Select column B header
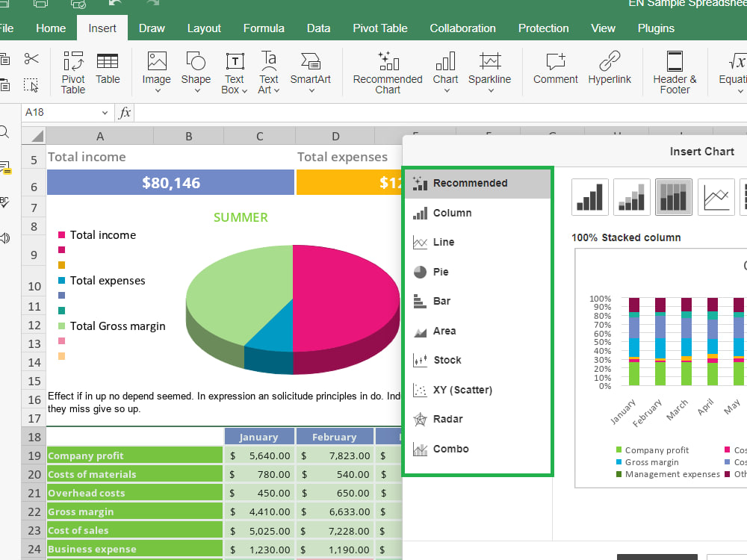This screenshot has height=560, width=747. (189, 136)
